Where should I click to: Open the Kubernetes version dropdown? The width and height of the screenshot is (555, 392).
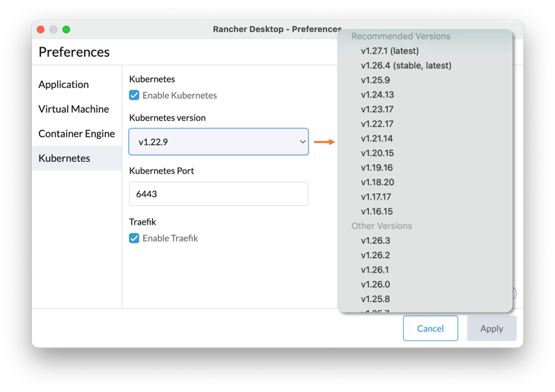(218, 141)
